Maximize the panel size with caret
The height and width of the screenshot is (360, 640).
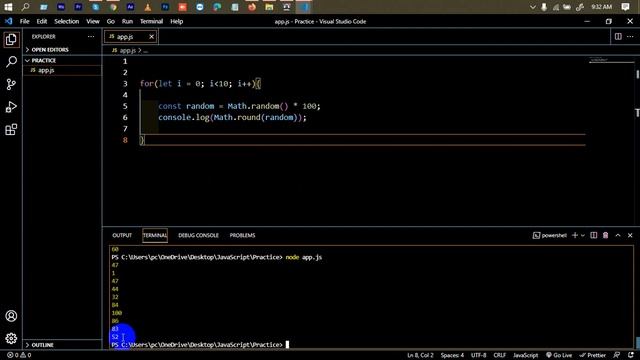618,236
